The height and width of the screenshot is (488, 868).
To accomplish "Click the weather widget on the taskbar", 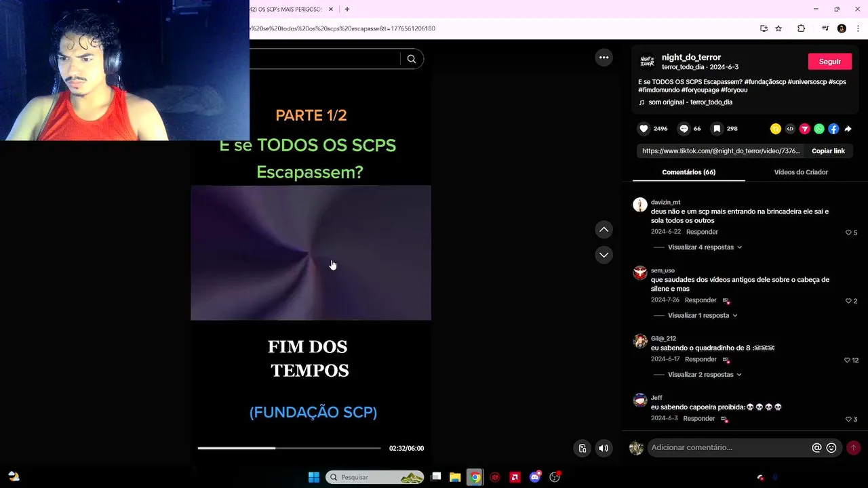I will (14, 477).
